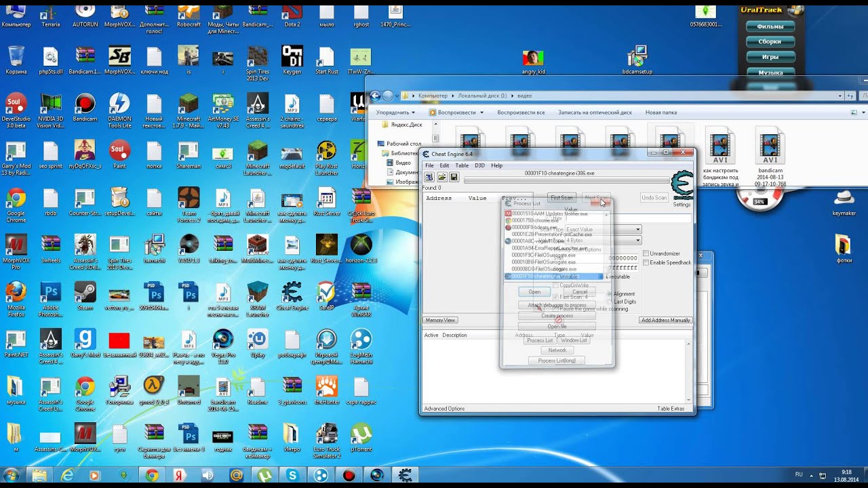
Task: Expand the Упорядочить dropdown in Explorer
Action: (395, 113)
